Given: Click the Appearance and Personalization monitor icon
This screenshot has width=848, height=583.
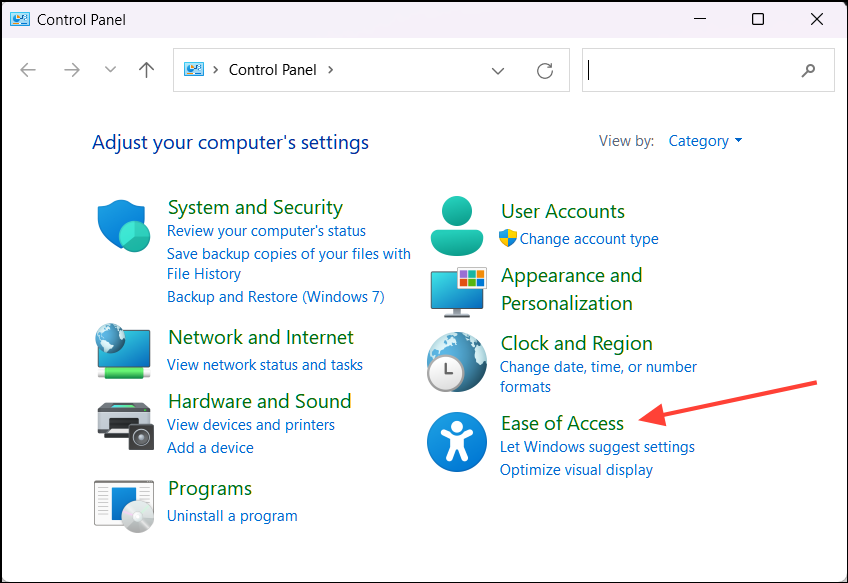Looking at the screenshot, I should 459,292.
